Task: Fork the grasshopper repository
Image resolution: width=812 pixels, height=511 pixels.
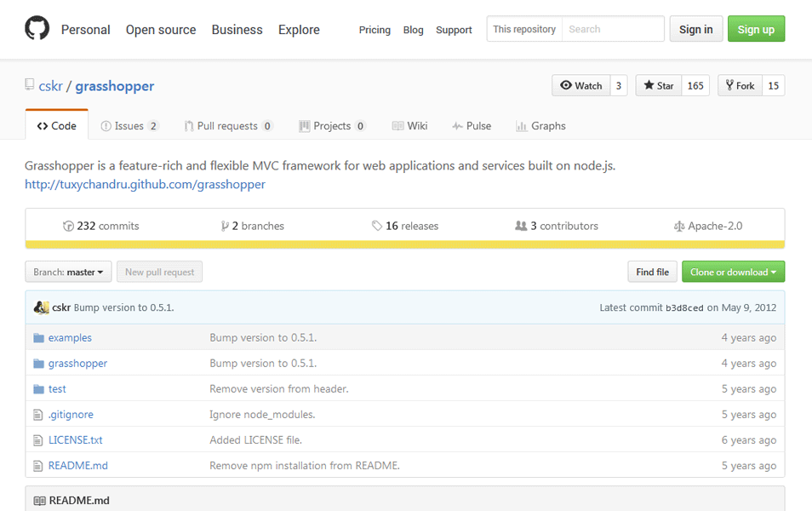Action: (740, 85)
